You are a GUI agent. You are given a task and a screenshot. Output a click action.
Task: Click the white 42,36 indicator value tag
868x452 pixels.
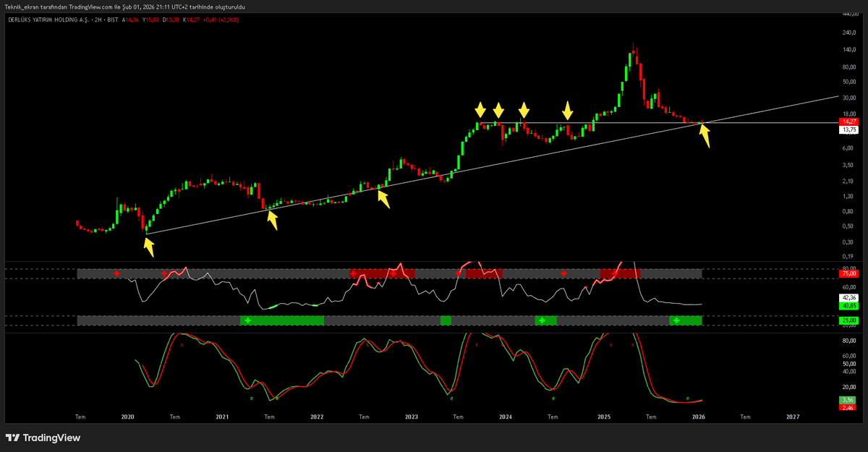tap(848, 297)
